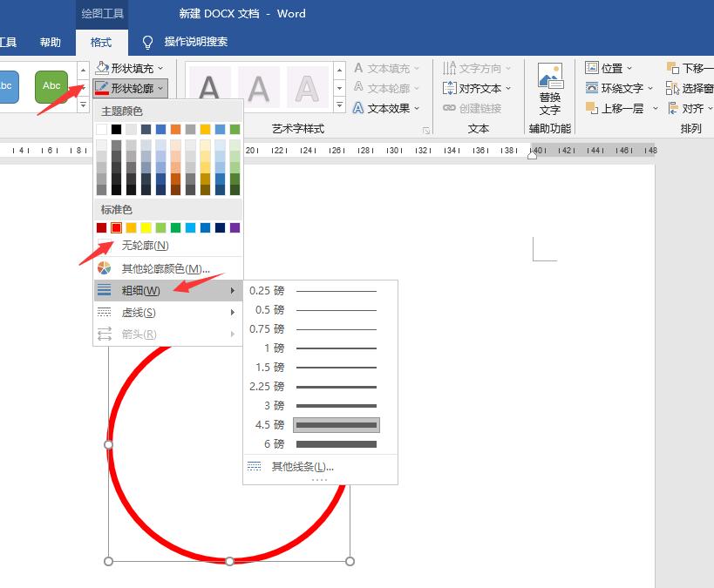Expand the Weight (粗细) submenu arrow
Image resolution: width=714 pixels, height=588 pixels.
click(x=234, y=289)
